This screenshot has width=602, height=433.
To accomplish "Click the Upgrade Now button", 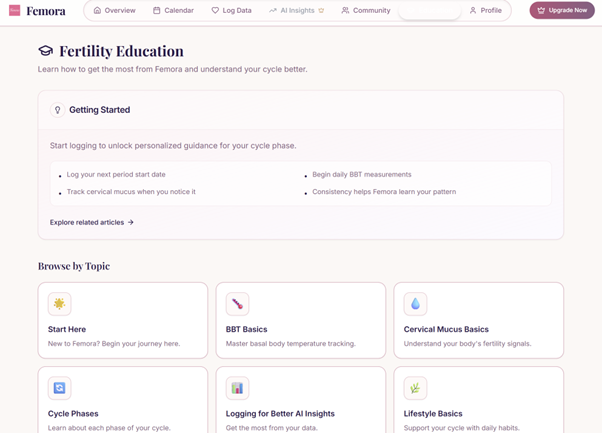I will [562, 10].
